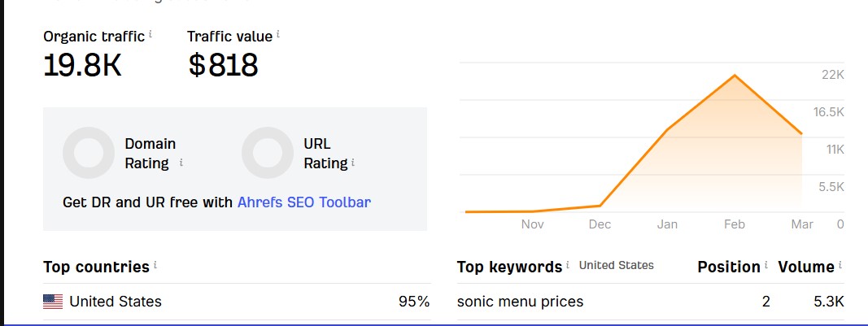868x326 pixels.
Task: Click the info icon next to Top countries
Action: (155, 266)
